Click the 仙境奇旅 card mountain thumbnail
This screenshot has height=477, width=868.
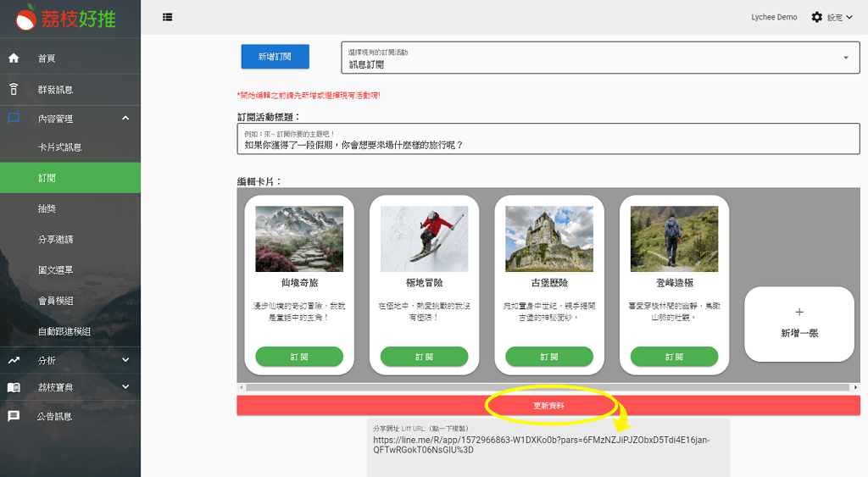[x=299, y=239]
